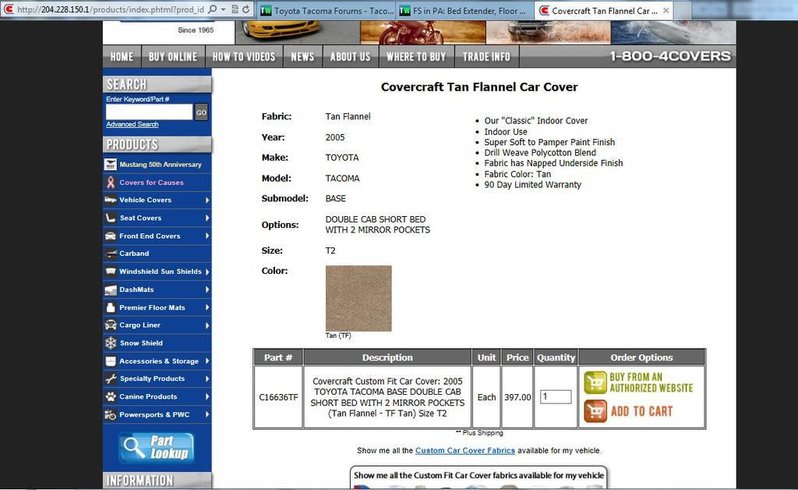The image size is (798, 490).
Task: Click the Specialty Products wrench icon
Action: pos(110,379)
